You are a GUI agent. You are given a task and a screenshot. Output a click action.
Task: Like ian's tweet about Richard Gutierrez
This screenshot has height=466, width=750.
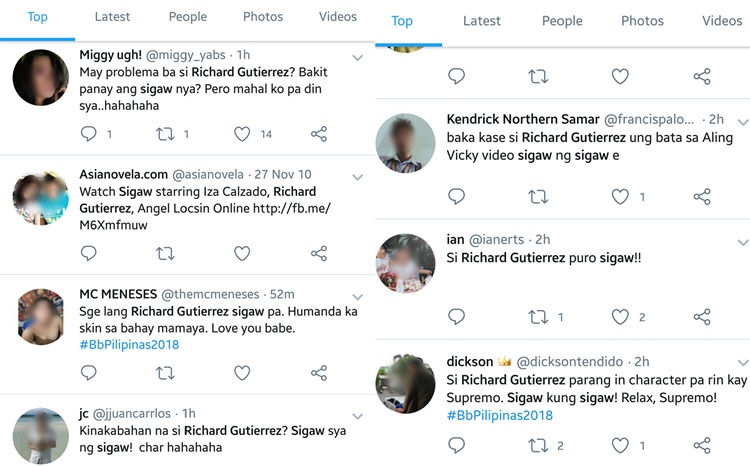(620, 317)
